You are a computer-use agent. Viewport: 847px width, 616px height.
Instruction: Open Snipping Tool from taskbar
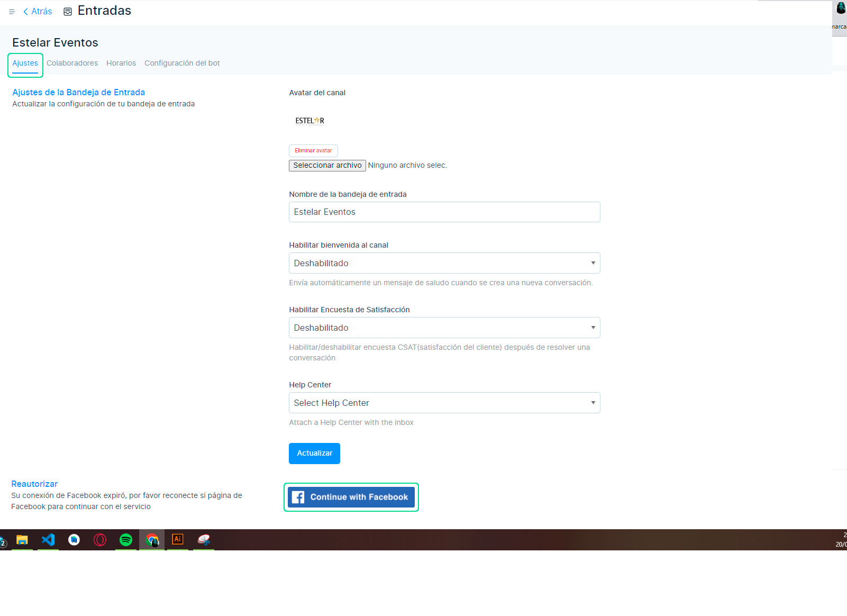[204, 540]
